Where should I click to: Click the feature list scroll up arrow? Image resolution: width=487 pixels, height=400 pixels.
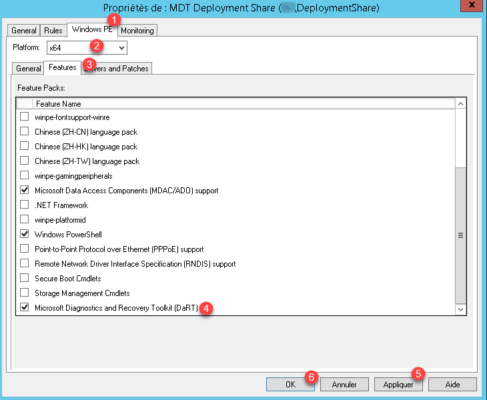(x=460, y=104)
